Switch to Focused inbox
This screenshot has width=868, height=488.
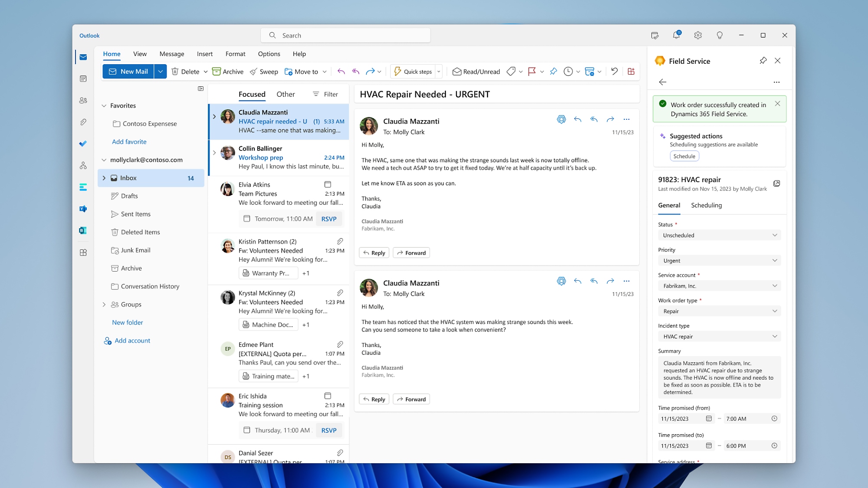(252, 94)
